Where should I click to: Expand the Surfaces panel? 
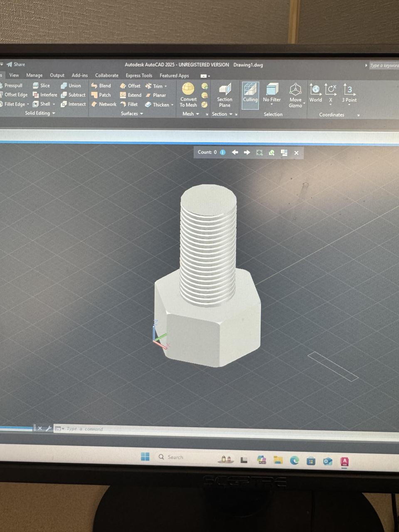pyautogui.click(x=132, y=113)
